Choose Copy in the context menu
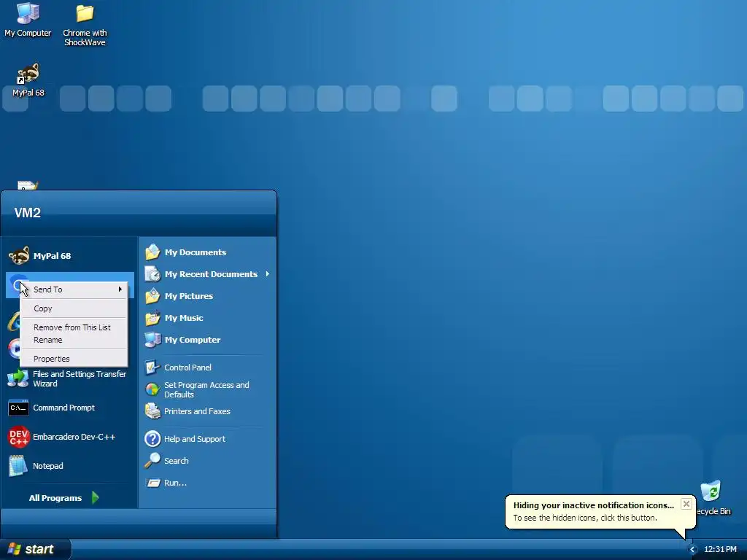Screen dimensions: 747x560 click(74, 308)
